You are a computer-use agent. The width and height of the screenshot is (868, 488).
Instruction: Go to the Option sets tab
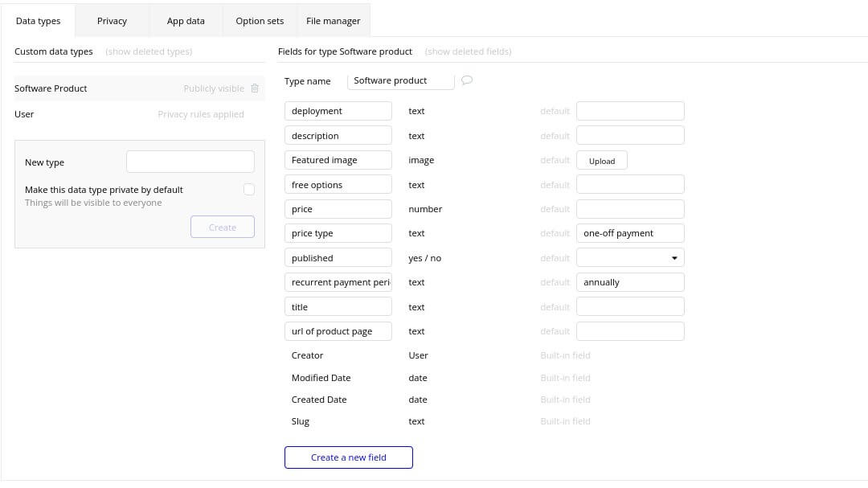coord(260,21)
